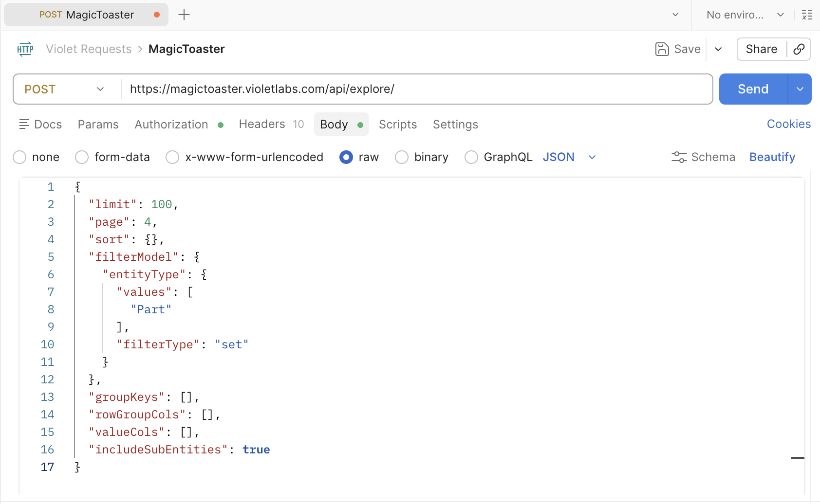Open the Authorization tab

coord(171,125)
